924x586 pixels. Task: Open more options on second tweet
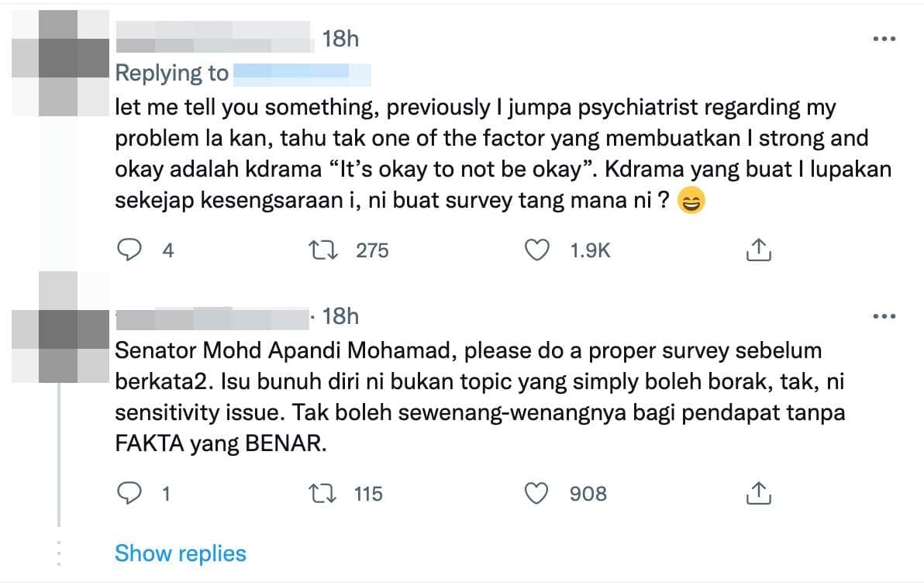(884, 316)
